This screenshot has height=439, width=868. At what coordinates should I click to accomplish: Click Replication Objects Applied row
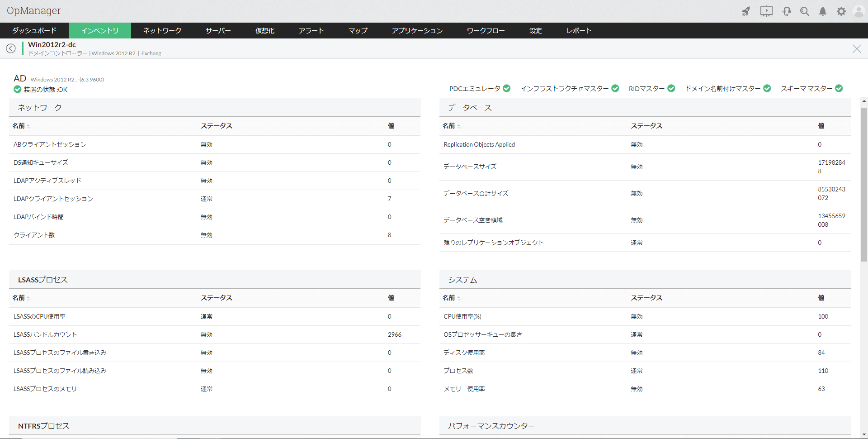tap(645, 144)
